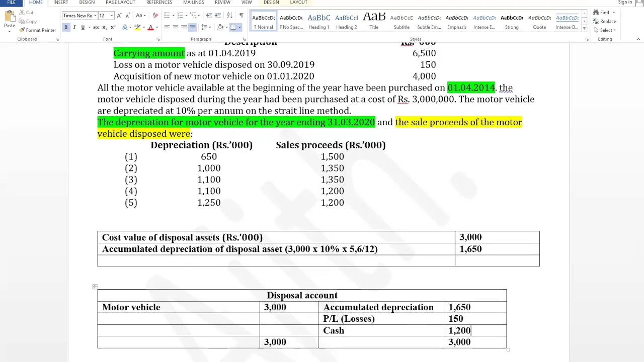Viewport: 644px width, 362px height.
Task: Apply the Strong style
Action: click(512, 21)
